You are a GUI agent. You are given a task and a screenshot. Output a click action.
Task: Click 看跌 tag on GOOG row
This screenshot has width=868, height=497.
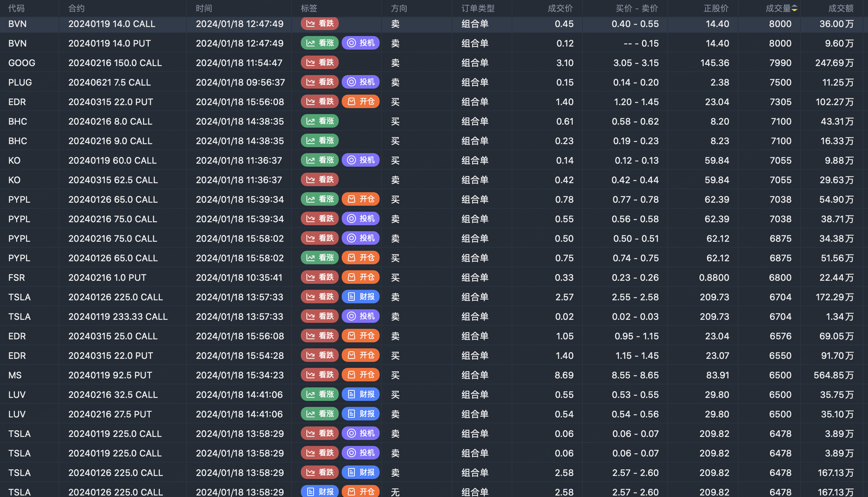pos(320,63)
